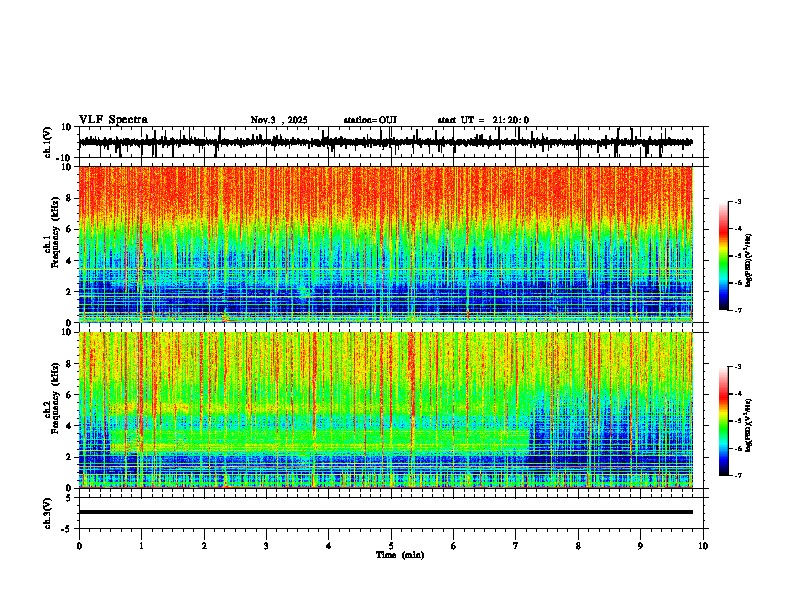
Task: Click the ch.1 waveform trace at the top
Action: [385, 142]
